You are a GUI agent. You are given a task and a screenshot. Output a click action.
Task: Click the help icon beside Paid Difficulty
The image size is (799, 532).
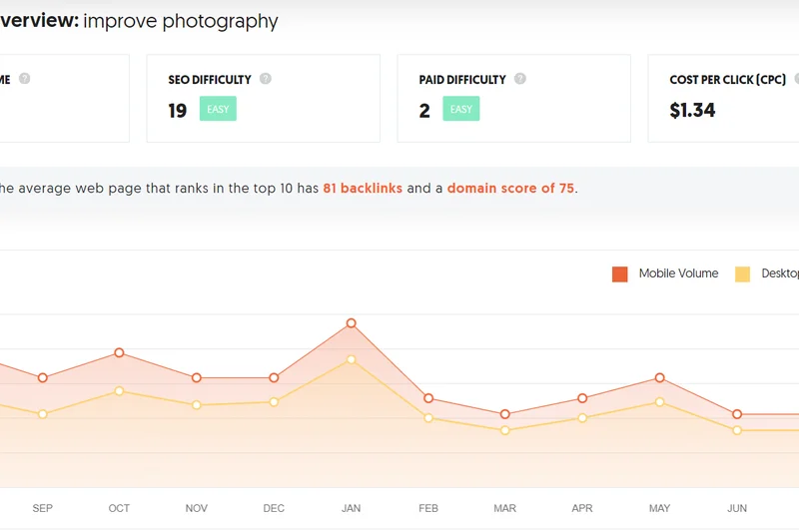point(519,79)
